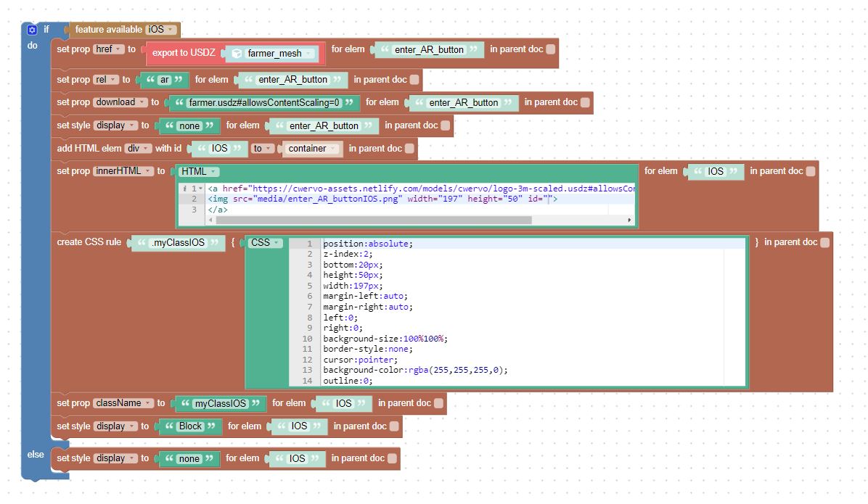Open display dropdown on the Block row
The image size is (868, 504).
115,426
